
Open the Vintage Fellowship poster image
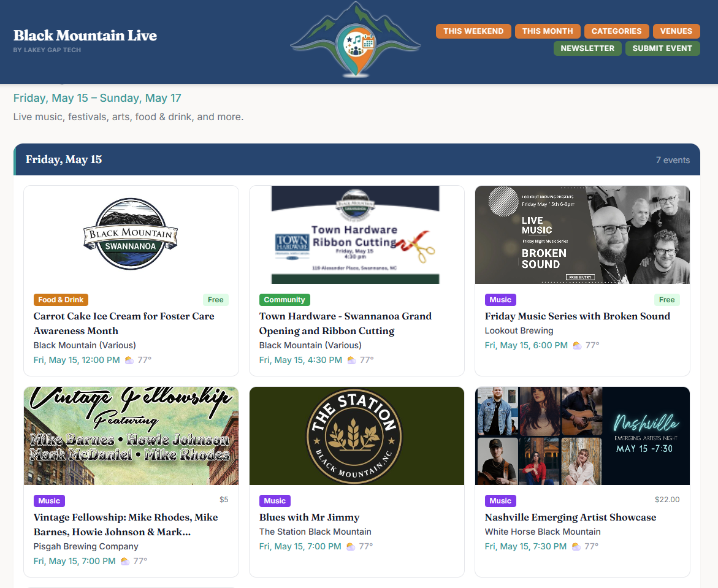(131, 436)
